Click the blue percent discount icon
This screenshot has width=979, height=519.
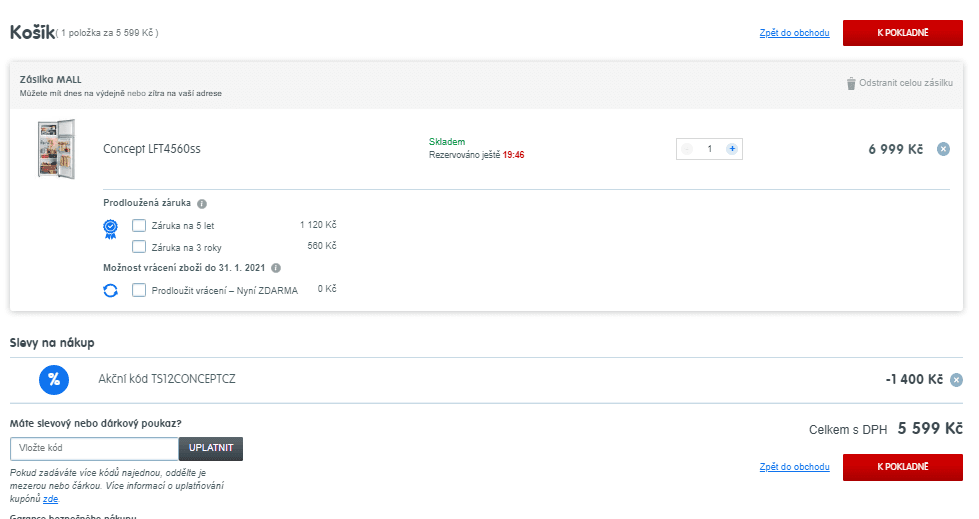[x=54, y=380]
